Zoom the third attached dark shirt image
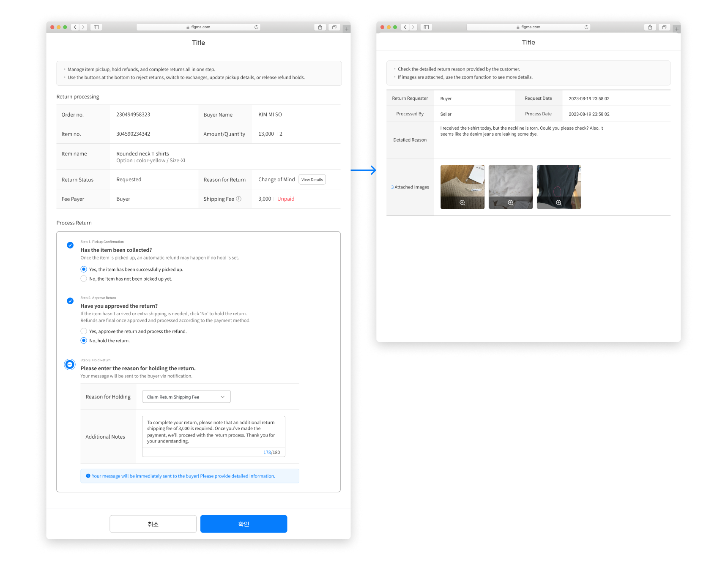The height and width of the screenshot is (587, 728). 558,203
